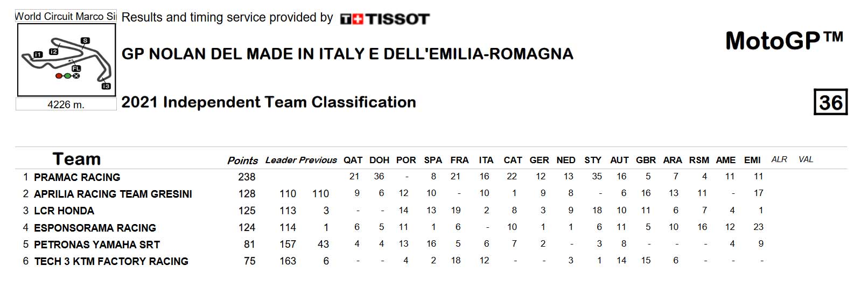Click the EMI race column header
This screenshot has height=307, width=868.
point(752,160)
